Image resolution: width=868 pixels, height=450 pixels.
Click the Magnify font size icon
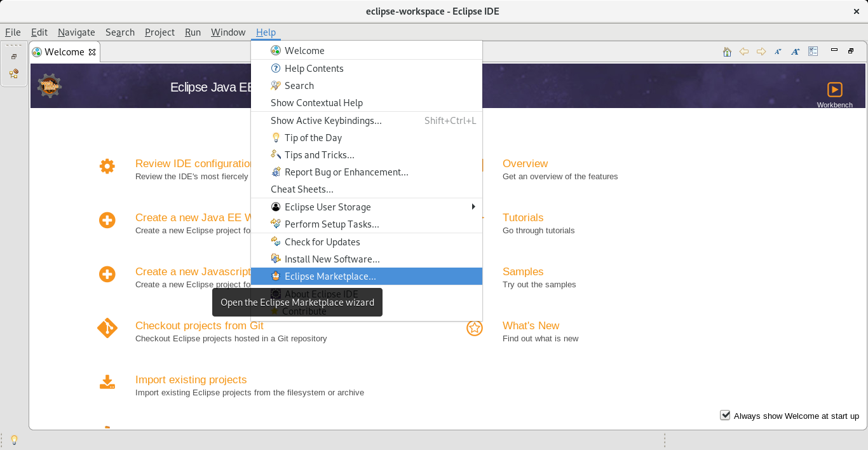[x=795, y=51]
